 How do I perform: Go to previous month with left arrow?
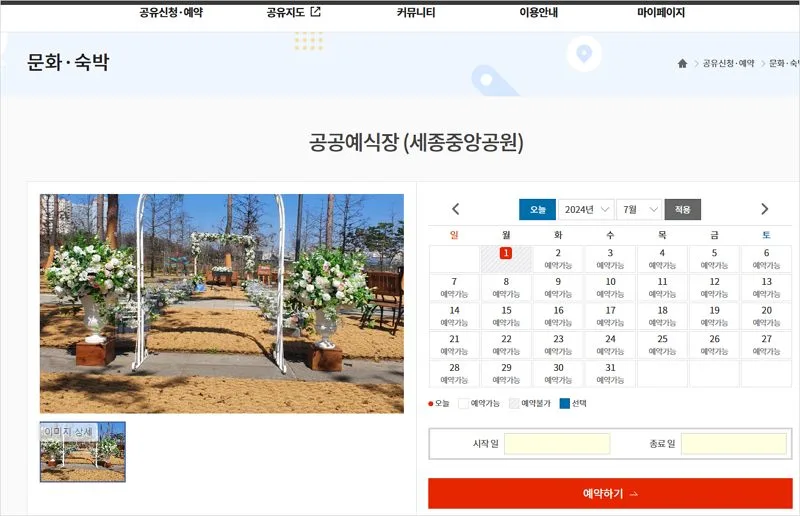[x=456, y=209]
